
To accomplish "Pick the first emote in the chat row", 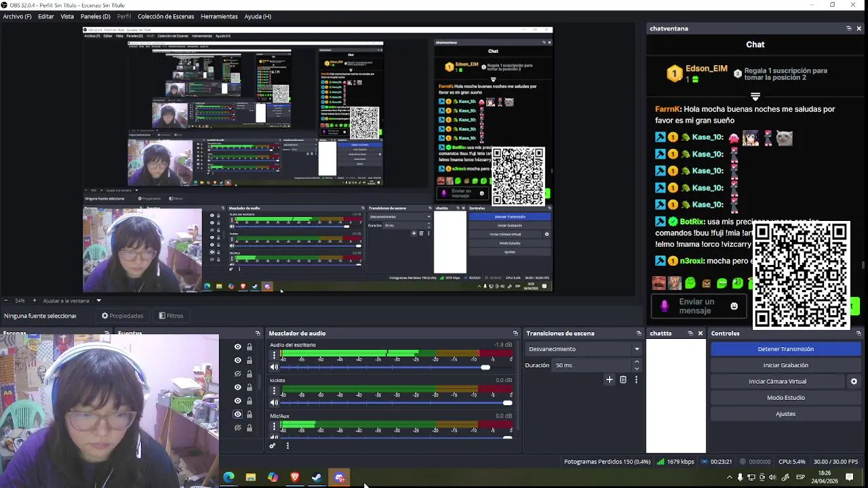I will point(658,283).
